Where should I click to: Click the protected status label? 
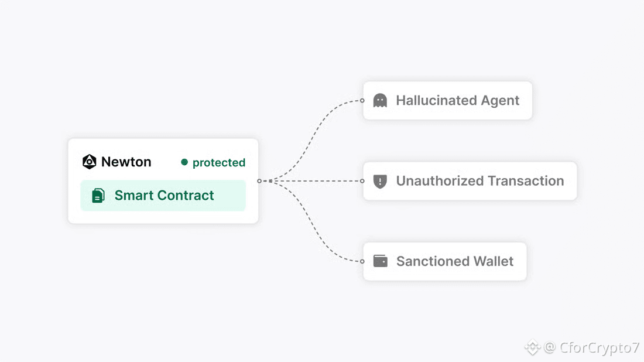(x=219, y=163)
